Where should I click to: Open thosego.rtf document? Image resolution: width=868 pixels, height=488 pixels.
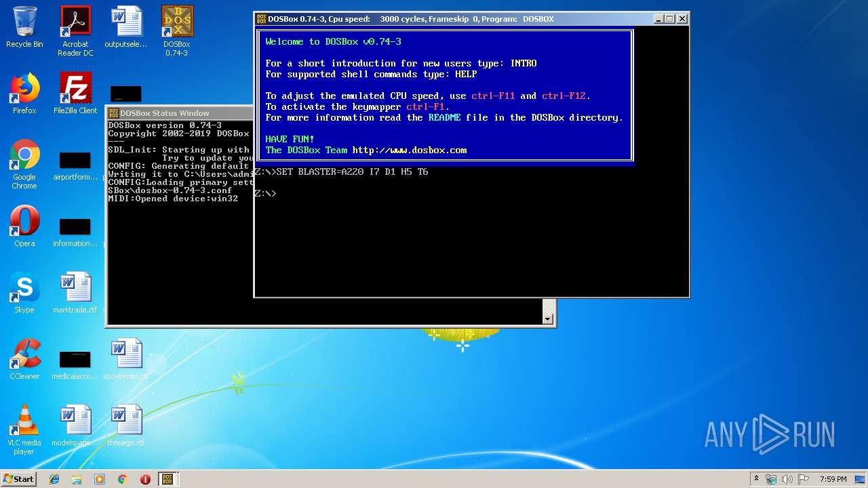pyautogui.click(x=126, y=426)
